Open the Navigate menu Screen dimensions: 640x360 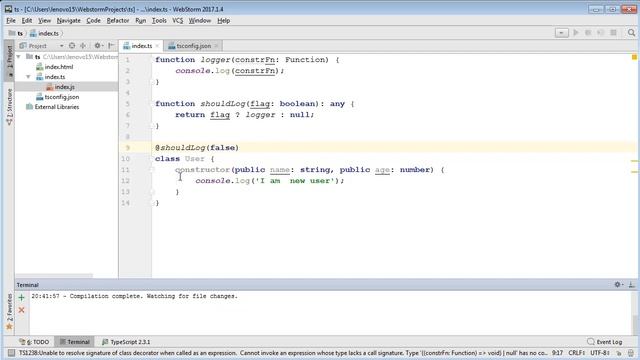tap(69, 20)
